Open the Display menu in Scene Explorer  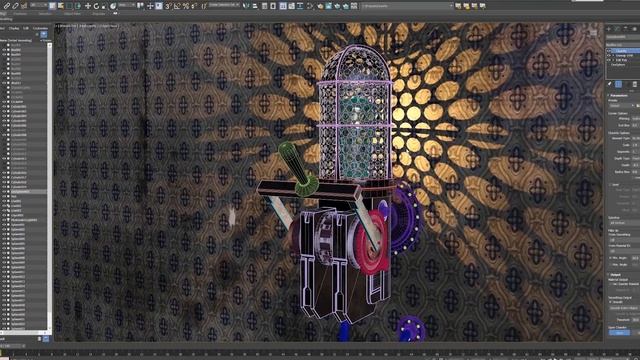pos(14,28)
